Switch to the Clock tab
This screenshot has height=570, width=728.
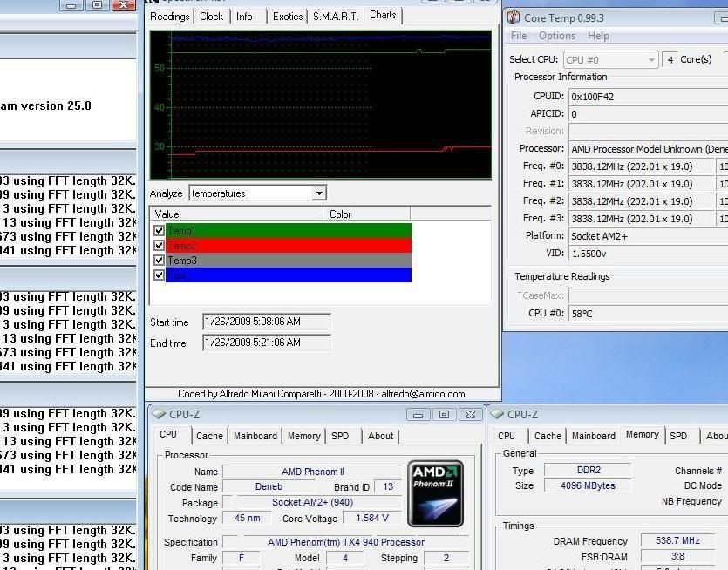click(211, 17)
